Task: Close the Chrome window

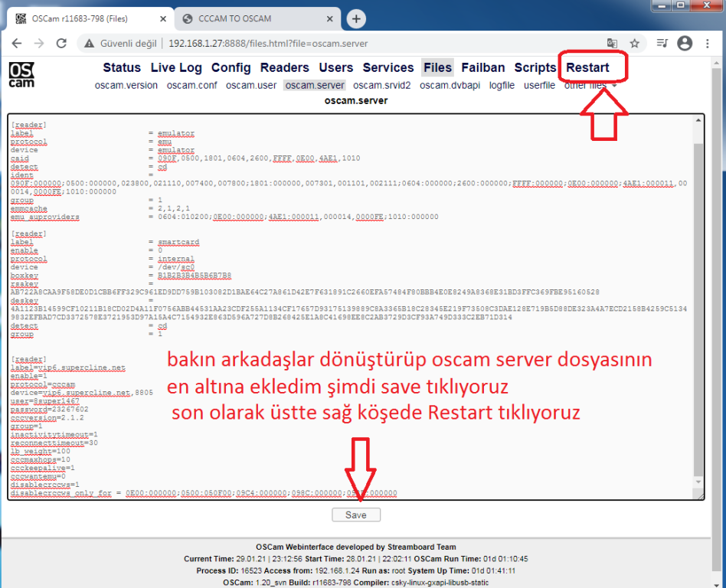Action: (707, 5)
